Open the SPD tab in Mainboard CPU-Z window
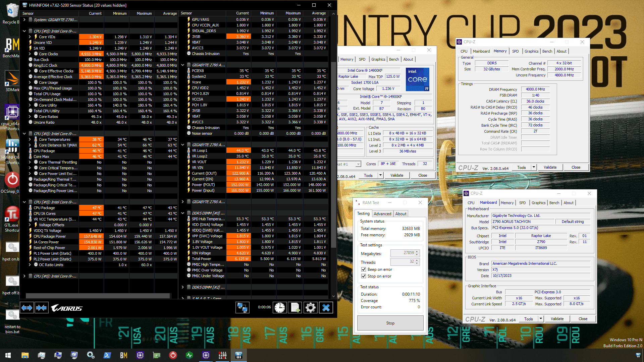 point(522,203)
